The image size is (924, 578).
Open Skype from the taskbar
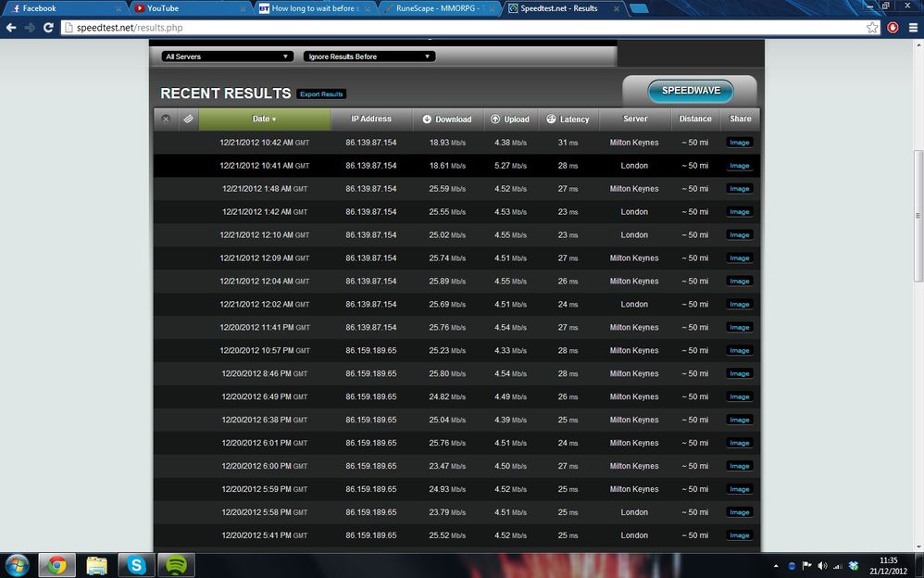point(136,565)
